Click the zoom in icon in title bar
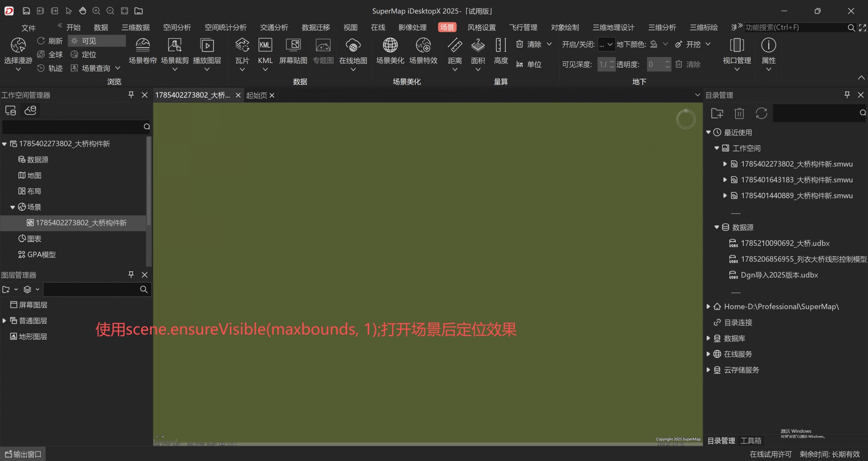The height and width of the screenshot is (461, 868). [96, 11]
